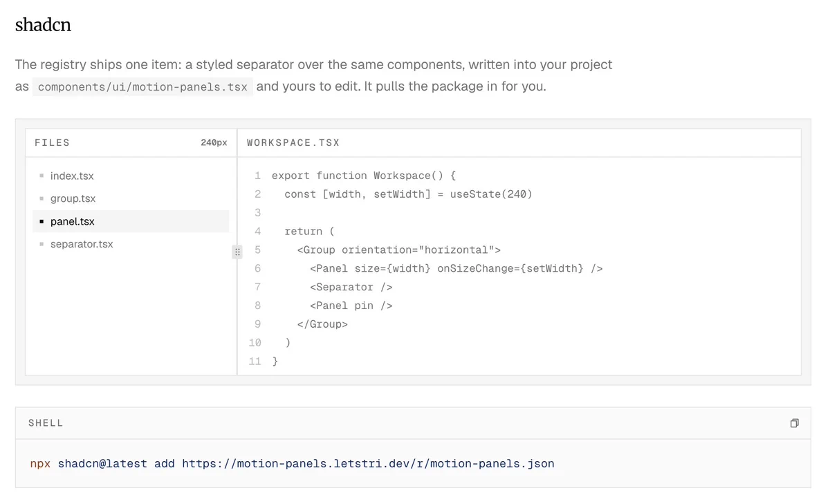
Task: Click the <Separator /> code line
Action: 351,287
